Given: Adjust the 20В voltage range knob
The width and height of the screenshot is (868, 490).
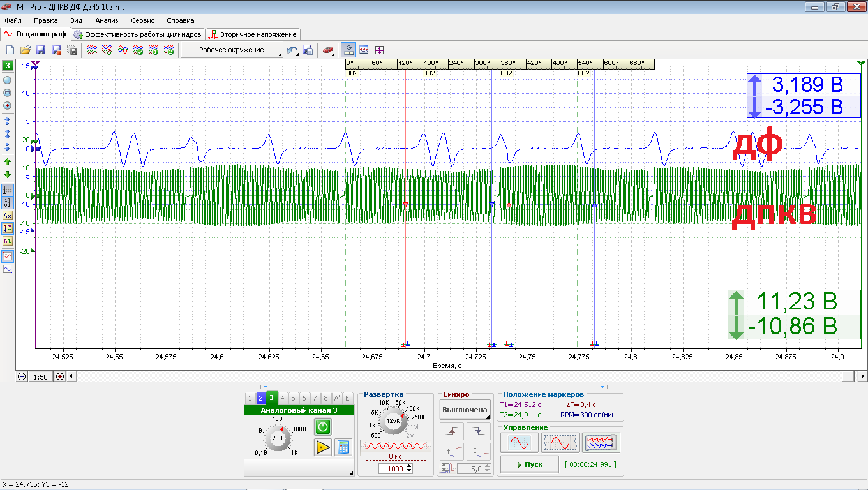Looking at the screenshot, I should (278, 438).
